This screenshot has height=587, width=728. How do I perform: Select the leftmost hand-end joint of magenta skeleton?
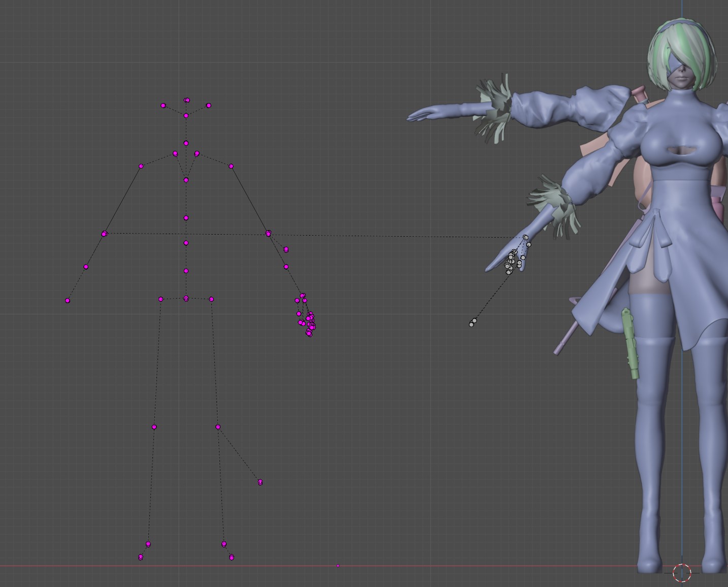[x=68, y=301]
